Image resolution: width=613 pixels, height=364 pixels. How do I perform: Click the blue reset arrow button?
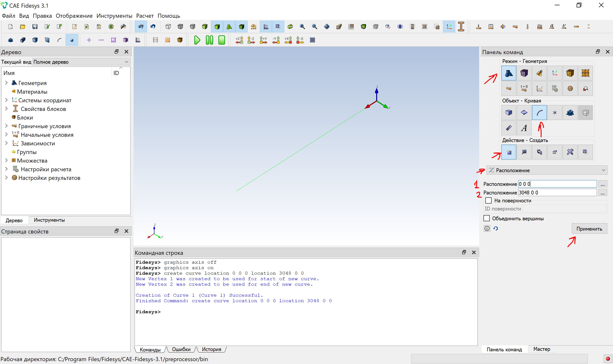click(496, 229)
